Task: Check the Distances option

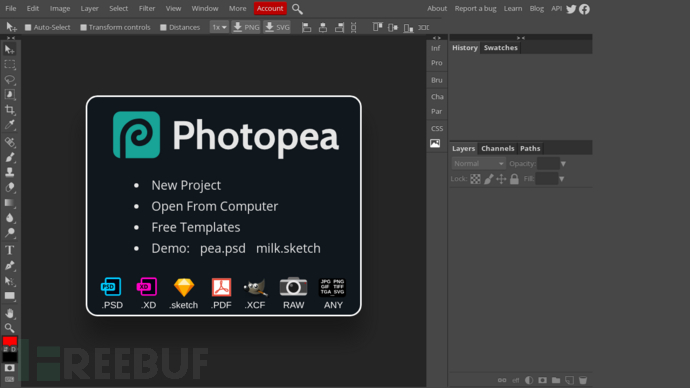Action: tap(163, 27)
